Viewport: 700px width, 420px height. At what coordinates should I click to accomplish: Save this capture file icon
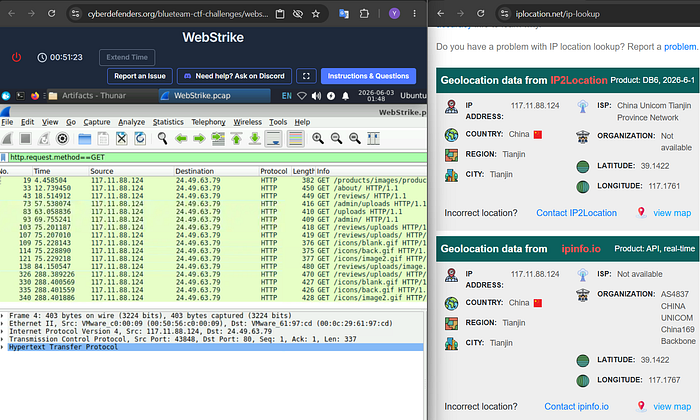(x=103, y=139)
